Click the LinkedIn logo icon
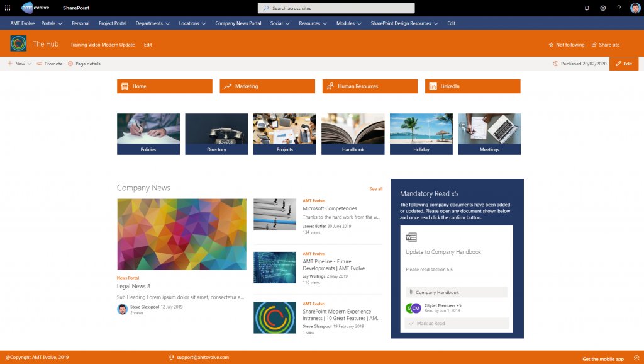This screenshot has width=644, height=364. (x=433, y=86)
